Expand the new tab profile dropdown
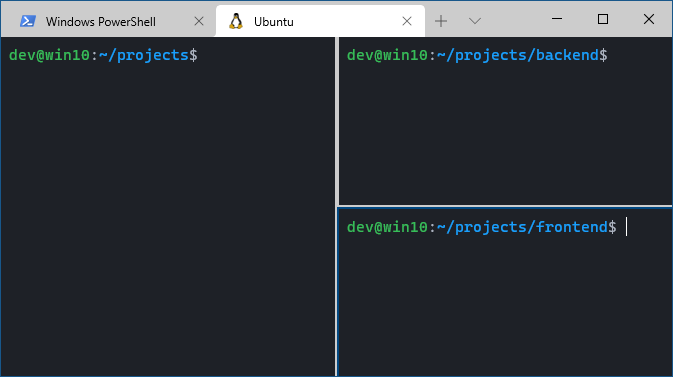Viewport: 673px width, 377px height. click(x=475, y=21)
